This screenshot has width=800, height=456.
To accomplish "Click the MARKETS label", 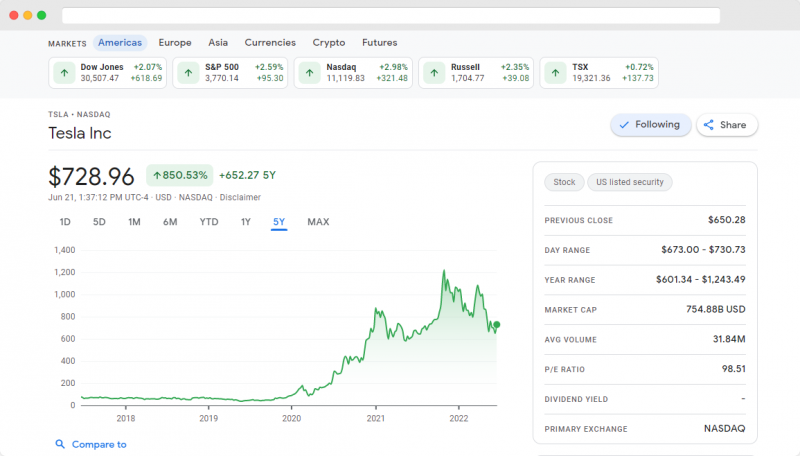I will [67, 44].
